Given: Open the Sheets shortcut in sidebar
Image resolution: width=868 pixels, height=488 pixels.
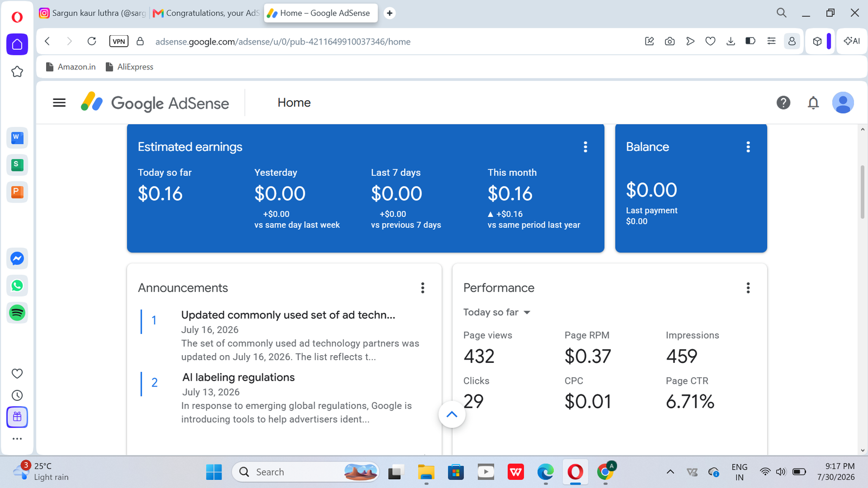Looking at the screenshot, I should coord(17,165).
